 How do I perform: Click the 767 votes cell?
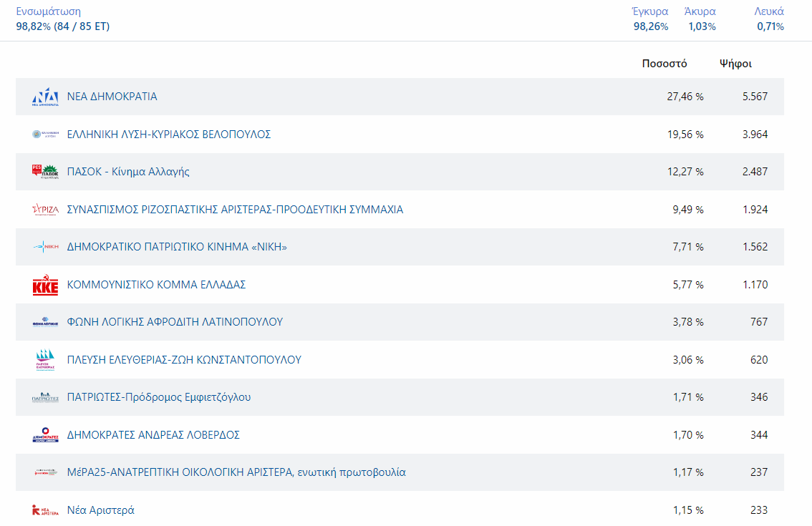click(759, 322)
